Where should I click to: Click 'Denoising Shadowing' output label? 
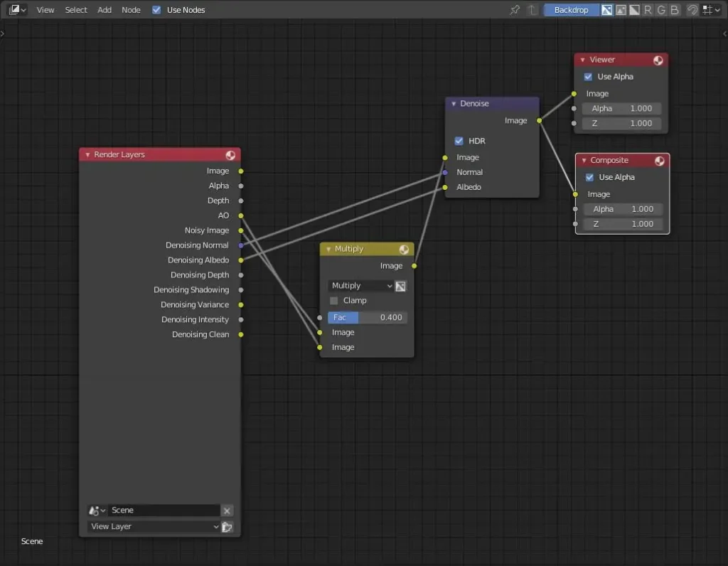point(191,290)
